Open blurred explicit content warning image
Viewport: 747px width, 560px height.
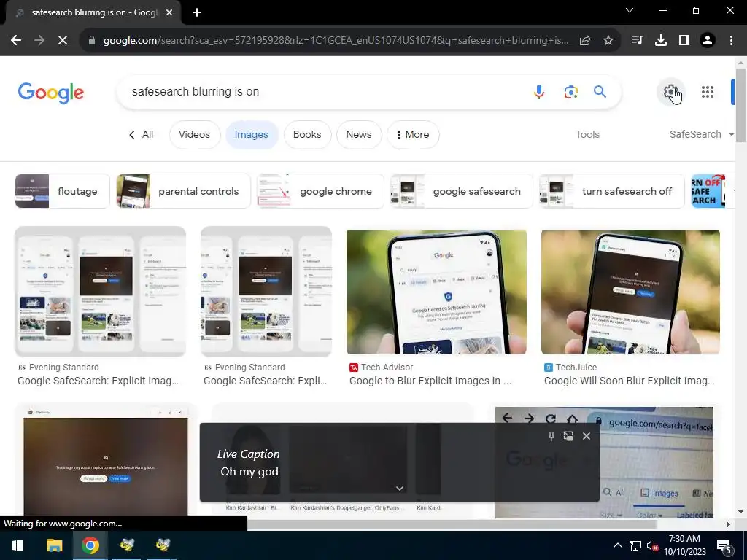coord(105,462)
